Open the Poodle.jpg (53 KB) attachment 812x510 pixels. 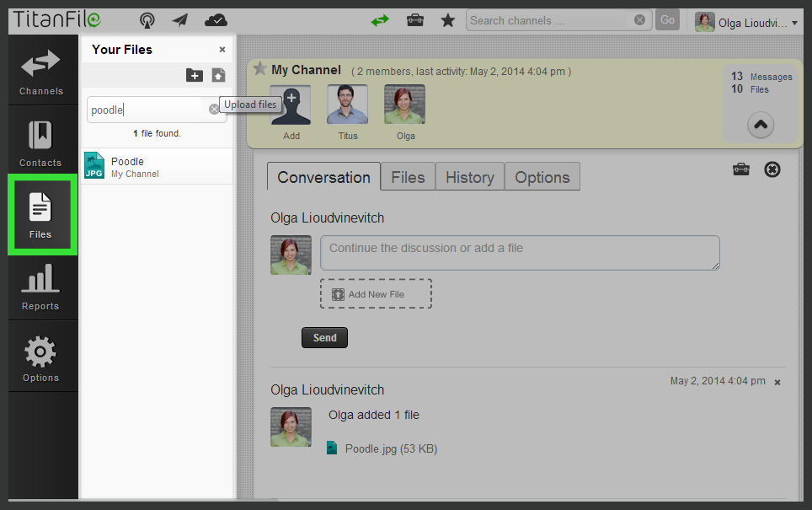pos(391,448)
